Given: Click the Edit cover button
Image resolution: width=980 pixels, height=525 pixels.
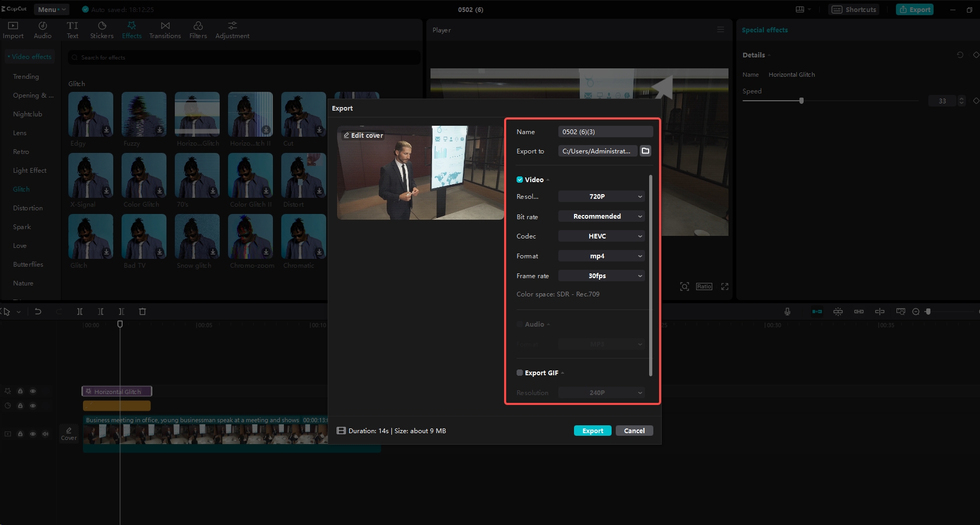Looking at the screenshot, I should (363, 135).
